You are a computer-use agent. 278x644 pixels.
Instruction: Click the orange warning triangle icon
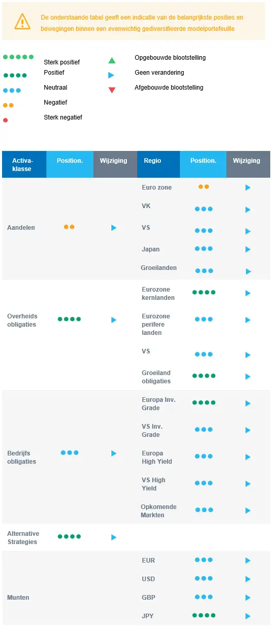tap(22, 21)
